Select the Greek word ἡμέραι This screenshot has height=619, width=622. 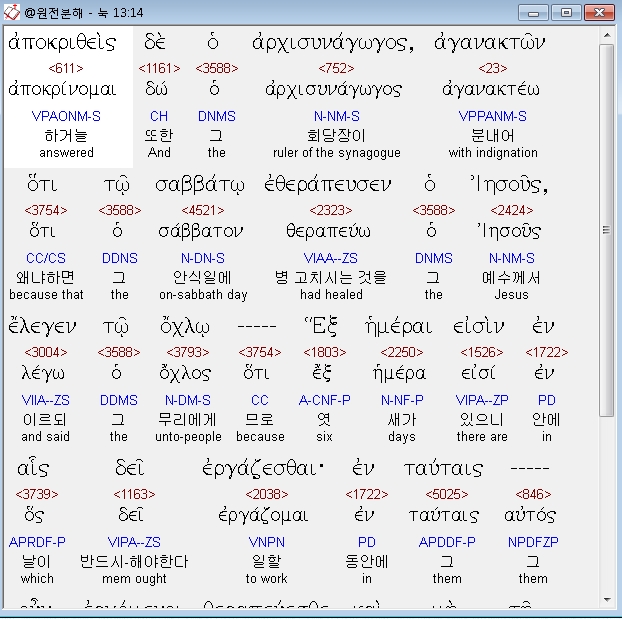[x=398, y=327]
